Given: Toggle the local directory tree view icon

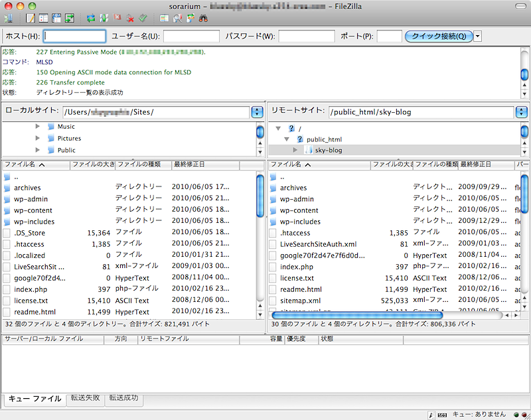Looking at the screenshot, I should tap(43, 19).
